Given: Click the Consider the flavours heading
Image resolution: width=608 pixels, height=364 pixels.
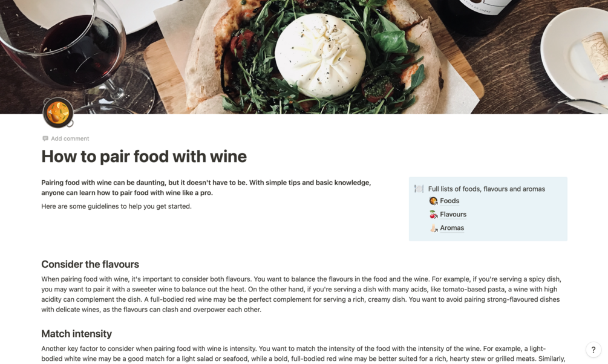Looking at the screenshot, I should tap(90, 264).
